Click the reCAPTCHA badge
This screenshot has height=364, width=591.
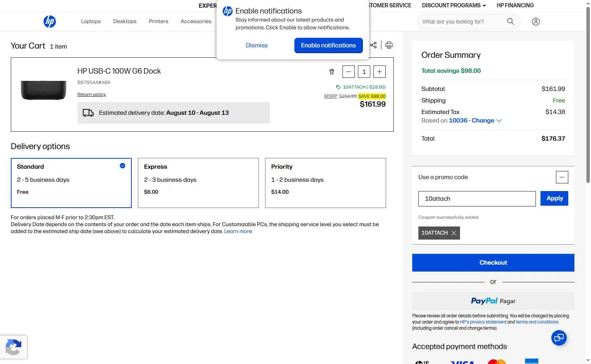tap(13, 347)
